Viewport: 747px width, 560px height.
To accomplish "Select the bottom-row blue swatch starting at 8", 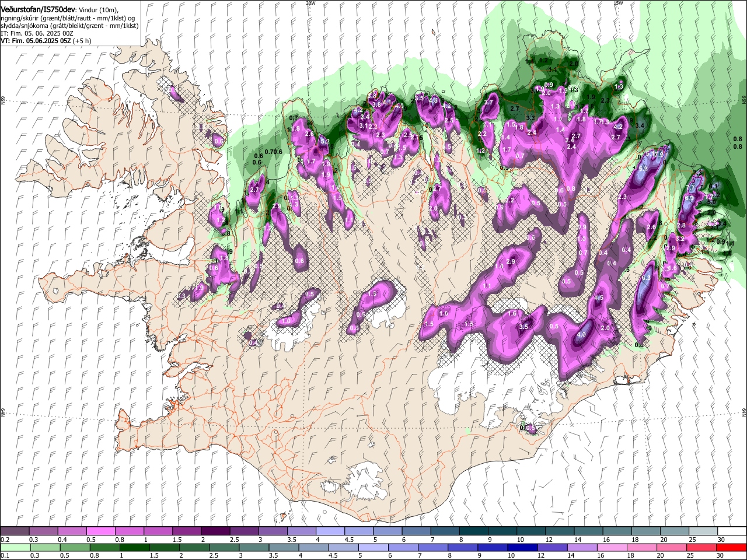I will tap(463, 547).
